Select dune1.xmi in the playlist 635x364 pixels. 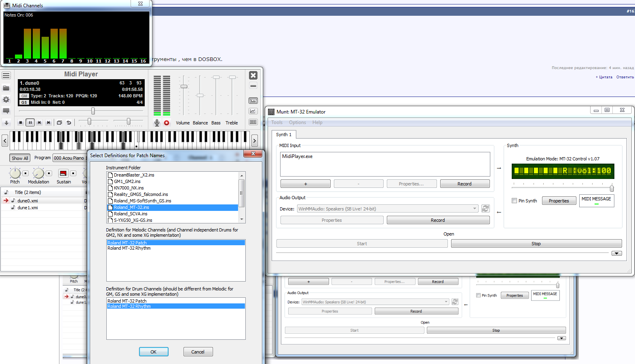(x=27, y=208)
